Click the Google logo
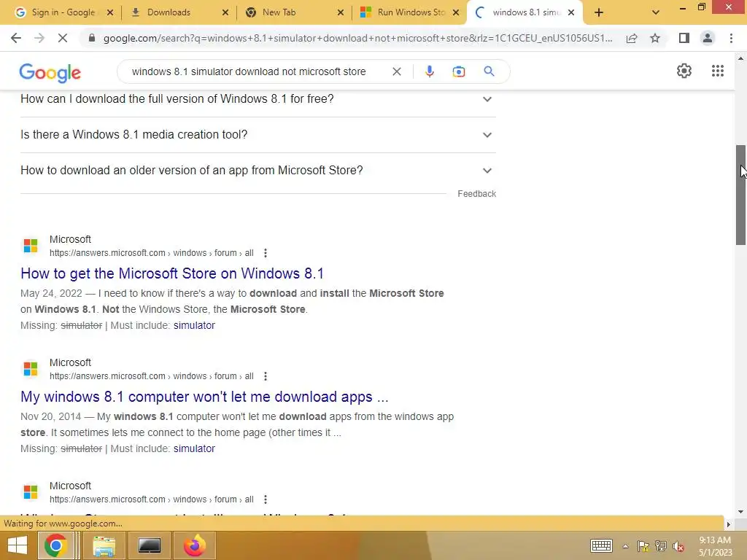747x560 pixels. (50, 72)
